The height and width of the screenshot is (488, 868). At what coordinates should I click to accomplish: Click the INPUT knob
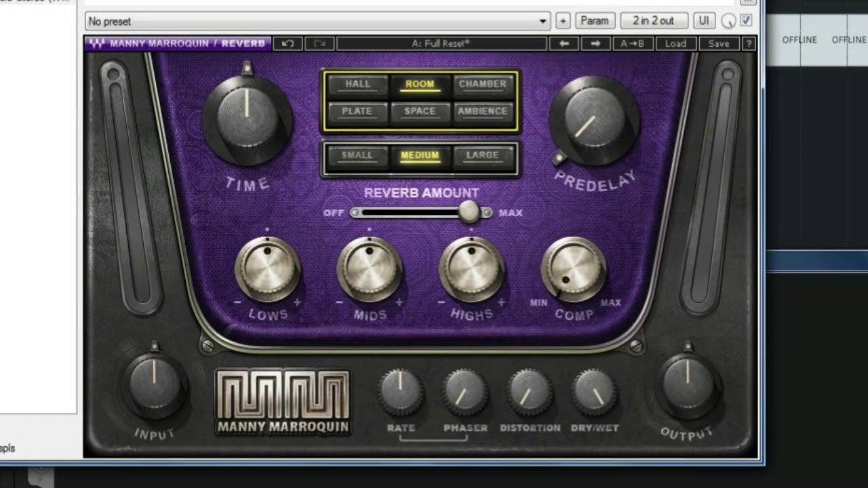[x=154, y=384]
